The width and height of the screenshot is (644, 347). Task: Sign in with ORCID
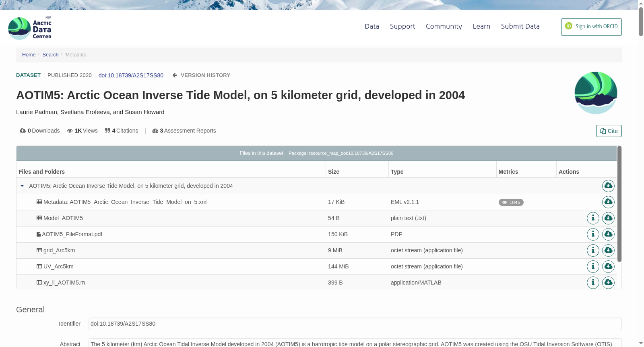[591, 27]
